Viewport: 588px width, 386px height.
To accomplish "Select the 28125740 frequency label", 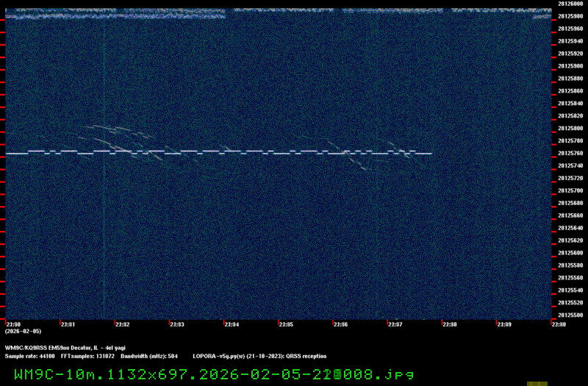I will (570, 165).
